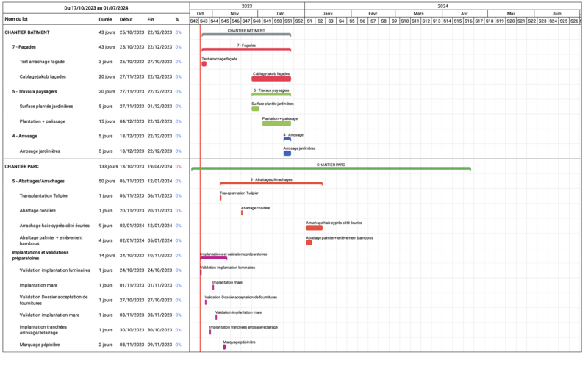
Task: Click the 0% value for Cablage jakob façades
Action: (178, 76)
